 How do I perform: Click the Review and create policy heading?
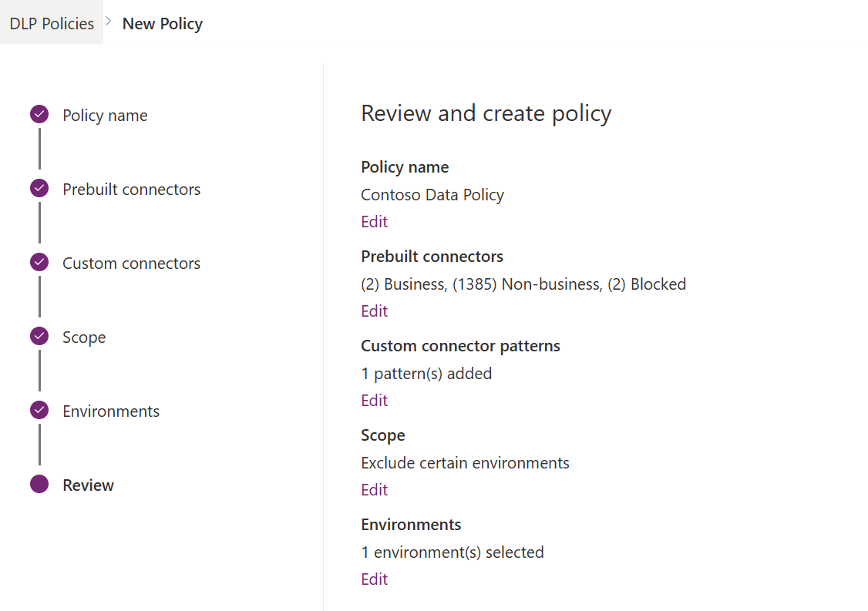coord(486,112)
